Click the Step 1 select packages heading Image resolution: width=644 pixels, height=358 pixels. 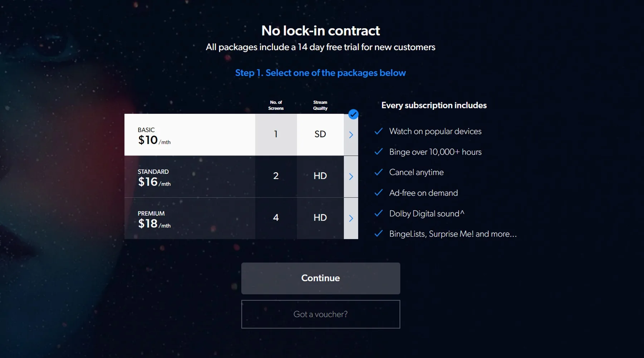click(321, 73)
